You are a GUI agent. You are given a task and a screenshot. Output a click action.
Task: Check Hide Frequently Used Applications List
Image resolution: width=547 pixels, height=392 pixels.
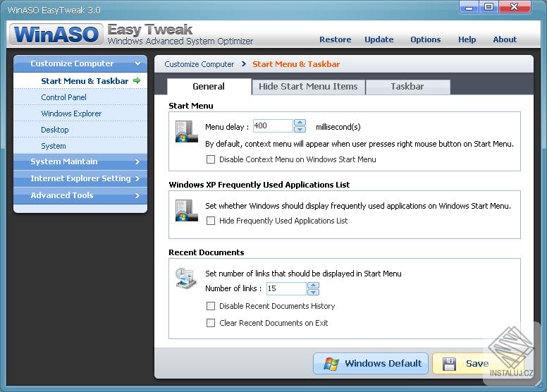[211, 221]
